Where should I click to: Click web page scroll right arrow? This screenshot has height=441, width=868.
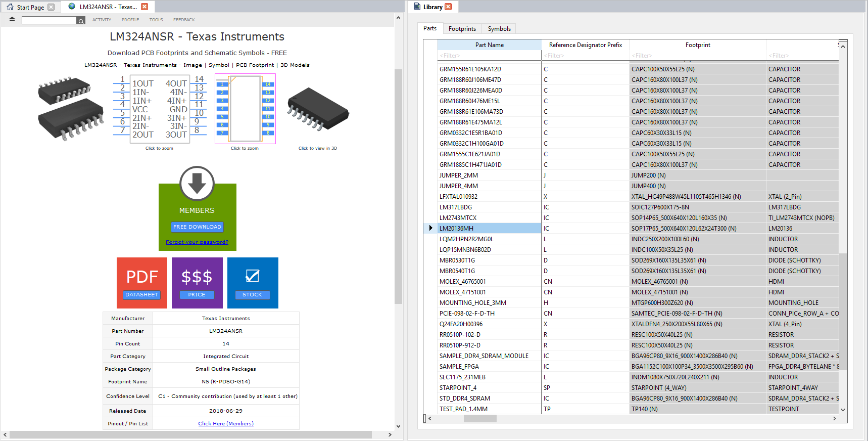[x=390, y=434]
